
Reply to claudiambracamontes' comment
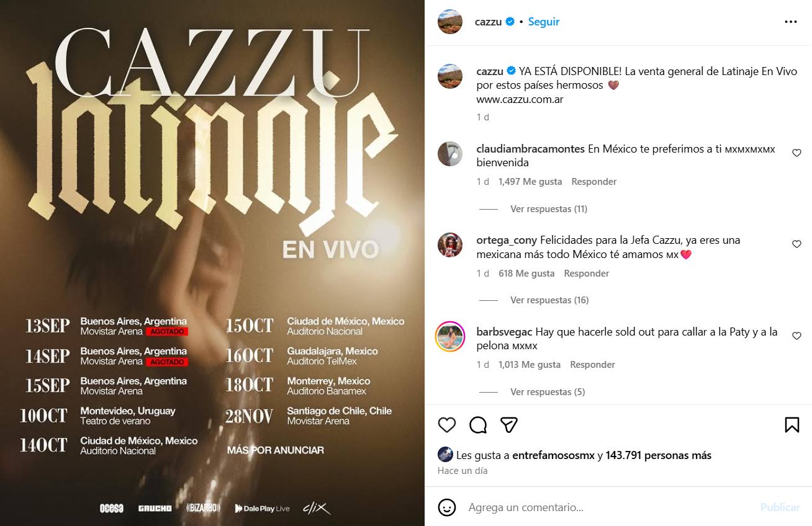tap(594, 182)
